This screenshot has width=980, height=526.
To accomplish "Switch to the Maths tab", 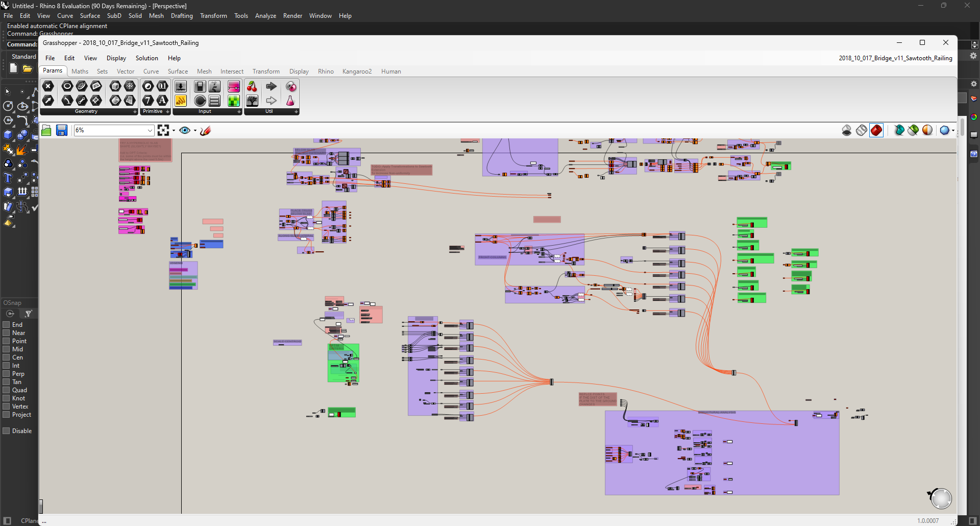I will [x=80, y=71].
